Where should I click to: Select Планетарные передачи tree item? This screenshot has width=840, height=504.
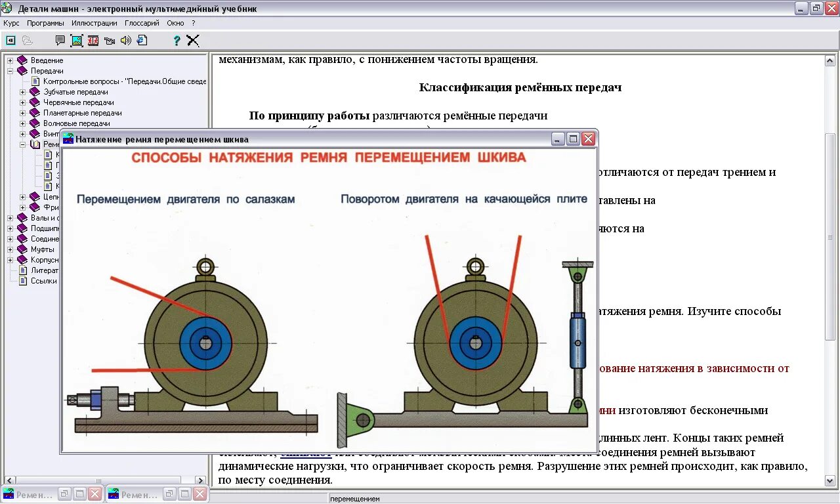click(82, 113)
